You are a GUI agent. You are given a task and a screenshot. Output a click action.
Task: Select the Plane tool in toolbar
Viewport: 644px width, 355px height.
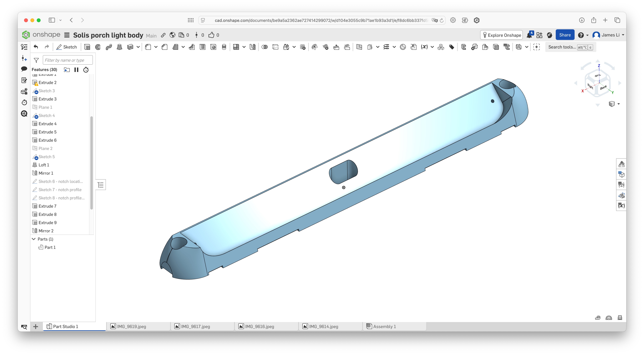(x=359, y=47)
